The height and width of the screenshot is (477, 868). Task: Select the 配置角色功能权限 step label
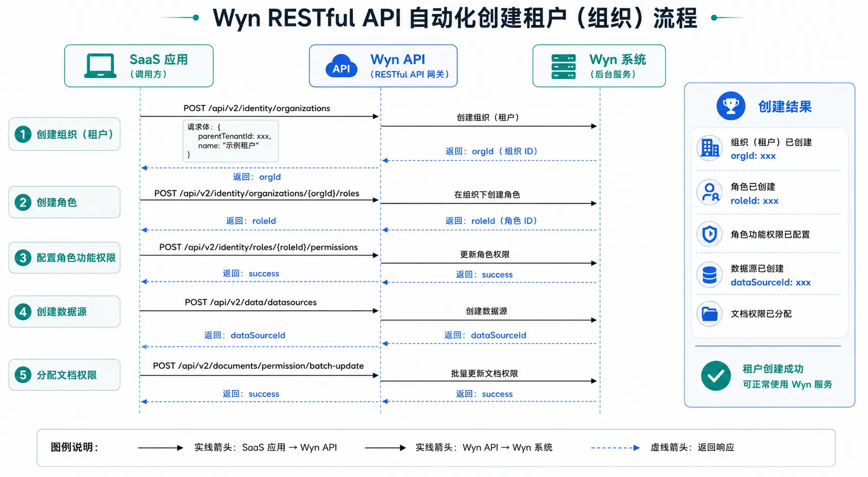[76, 258]
